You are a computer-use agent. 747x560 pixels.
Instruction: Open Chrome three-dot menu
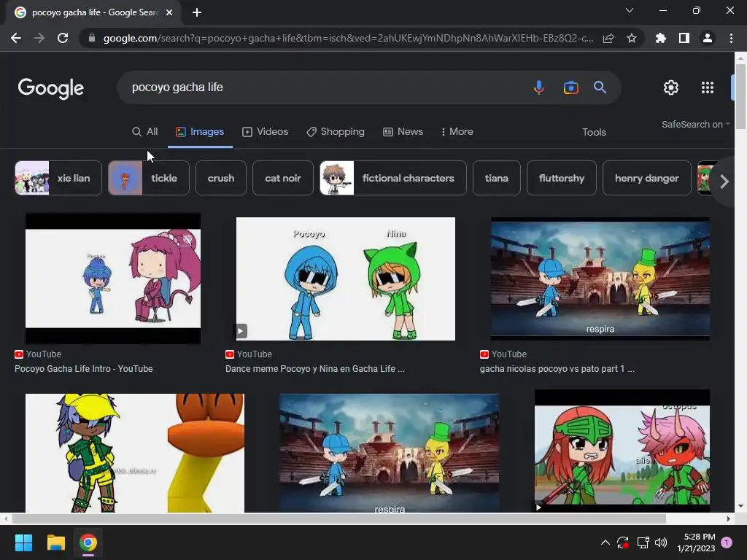(x=731, y=38)
